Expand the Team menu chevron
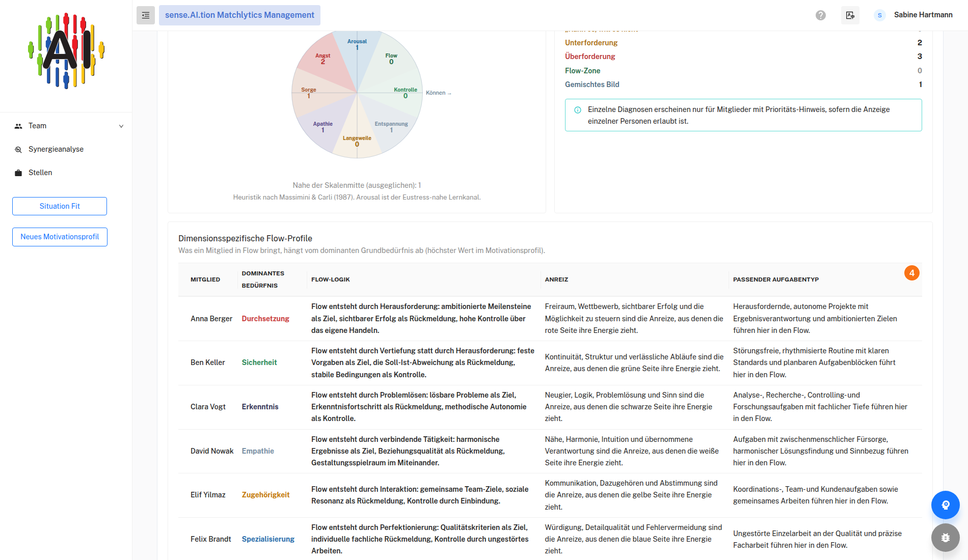 coord(121,126)
